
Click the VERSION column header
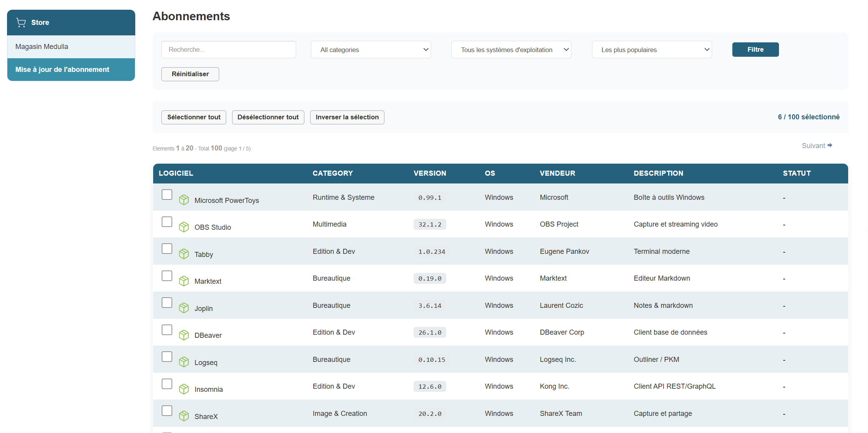430,173
